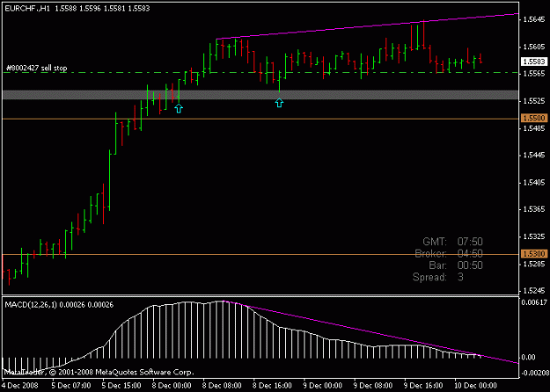Select the magenta trendline on the MACD histogram

(370, 332)
